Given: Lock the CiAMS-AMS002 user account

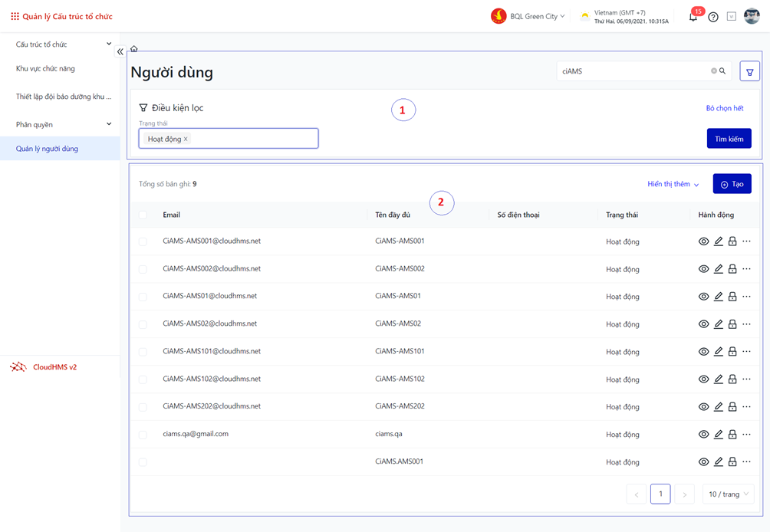Looking at the screenshot, I should 732,269.
